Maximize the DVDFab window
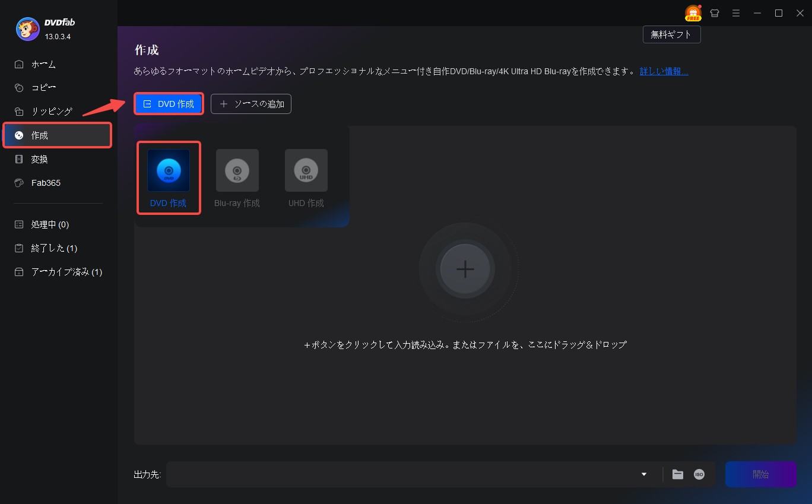 click(x=779, y=13)
